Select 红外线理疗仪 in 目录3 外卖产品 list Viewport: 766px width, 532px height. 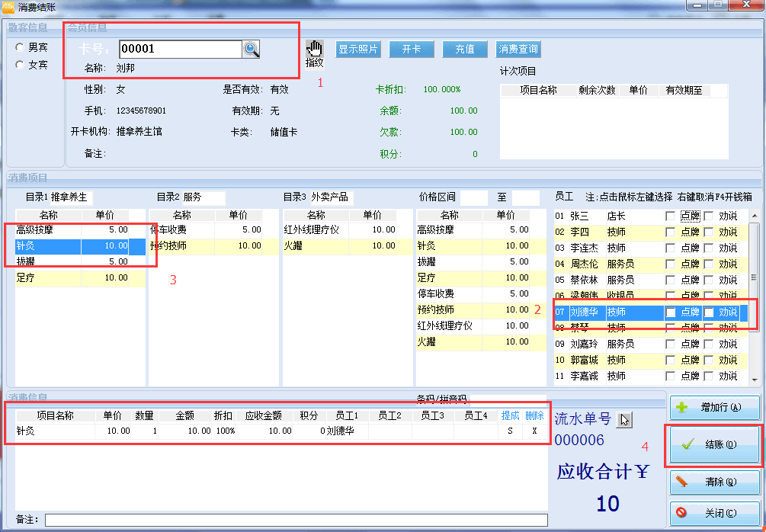(x=348, y=229)
